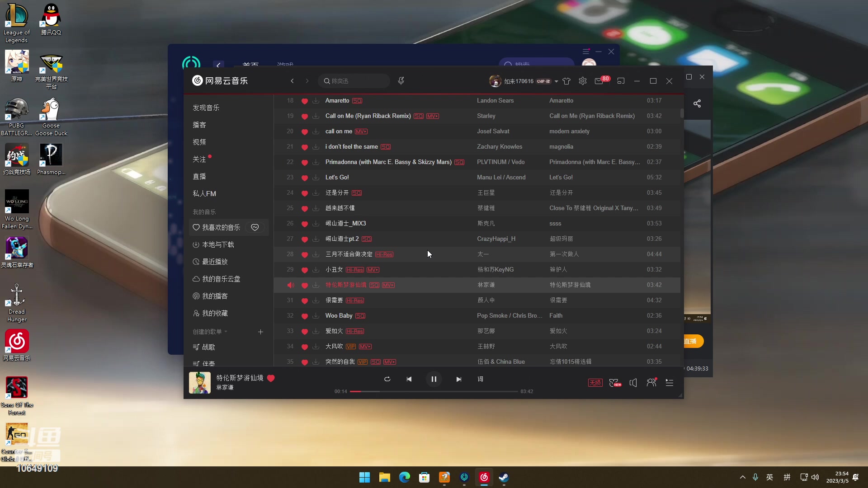Open the 无损 audio quality selector

point(594,382)
